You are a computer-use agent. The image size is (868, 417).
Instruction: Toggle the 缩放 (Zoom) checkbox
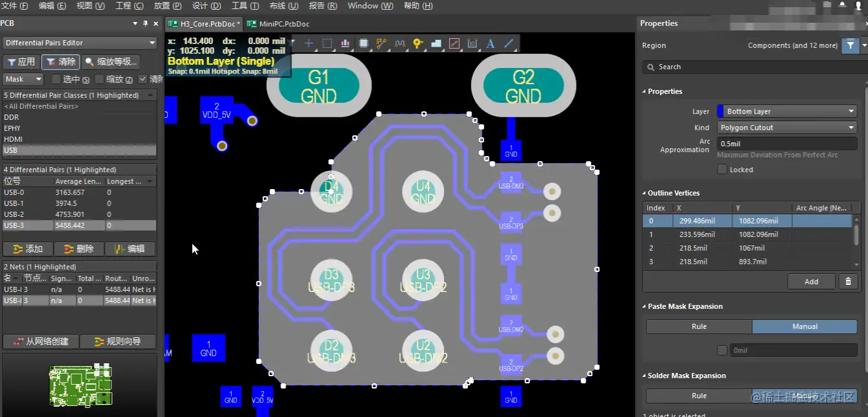point(99,79)
